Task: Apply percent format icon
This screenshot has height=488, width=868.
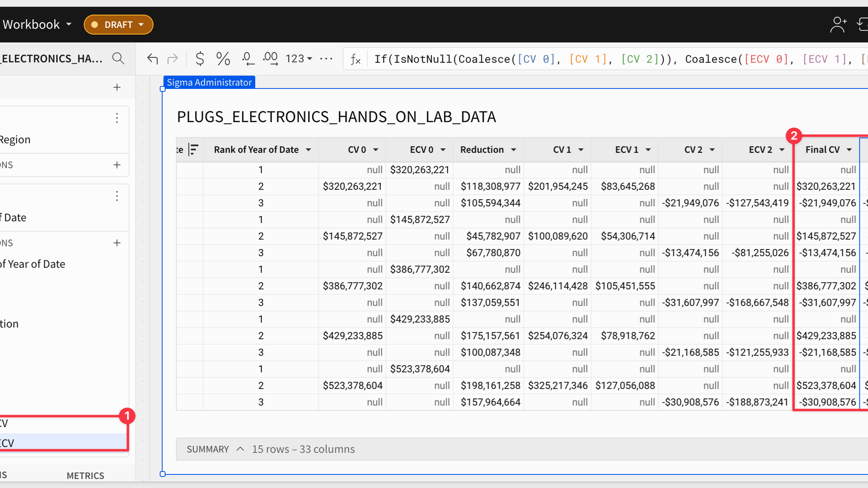Action: click(223, 59)
